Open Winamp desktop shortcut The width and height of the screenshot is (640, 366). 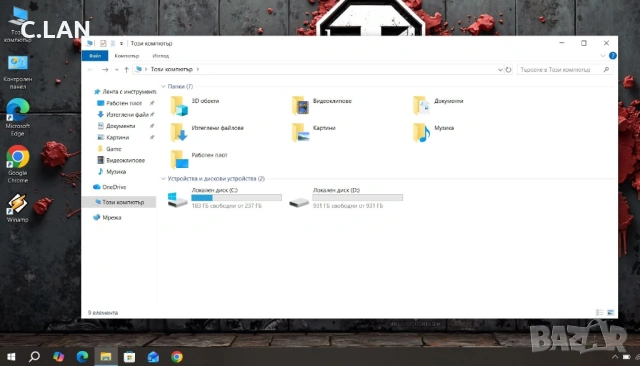tap(18, 208)
